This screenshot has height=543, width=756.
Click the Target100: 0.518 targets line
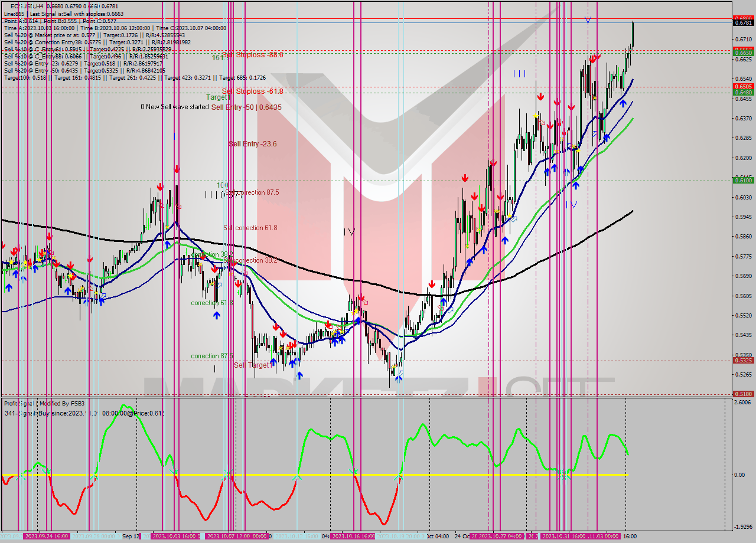click(x=135, y=77)
